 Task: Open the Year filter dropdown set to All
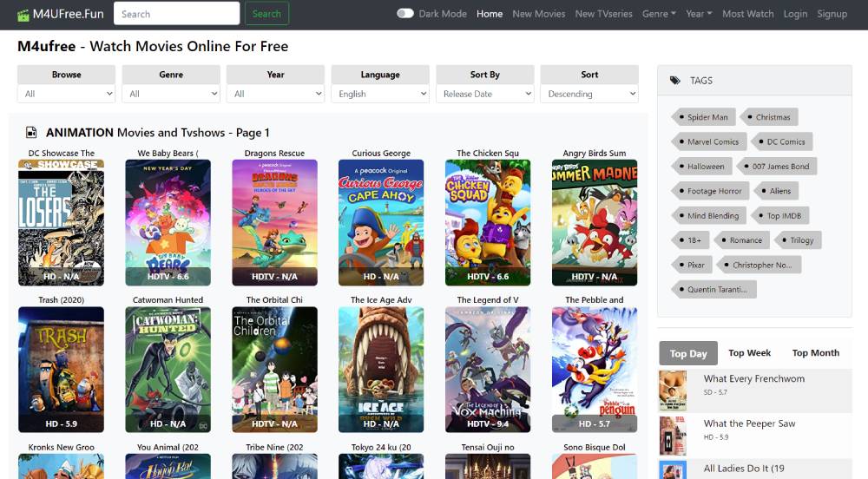click(x=275, y=94)
